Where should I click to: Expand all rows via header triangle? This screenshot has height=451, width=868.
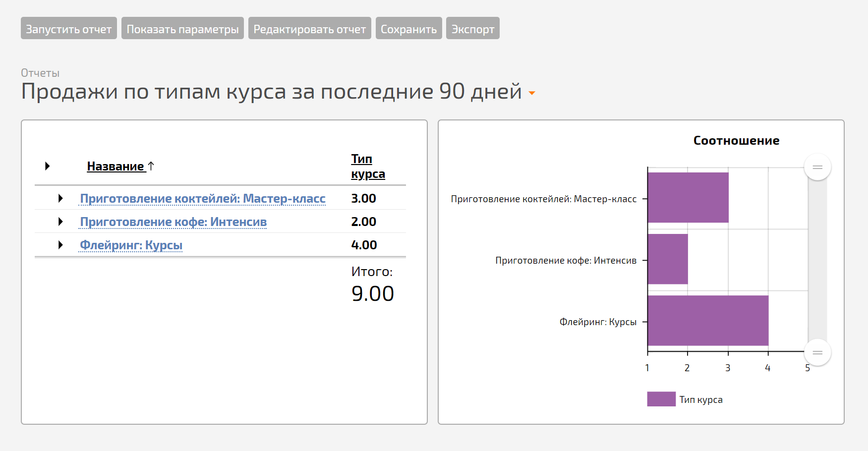click(x=48, y=166)
